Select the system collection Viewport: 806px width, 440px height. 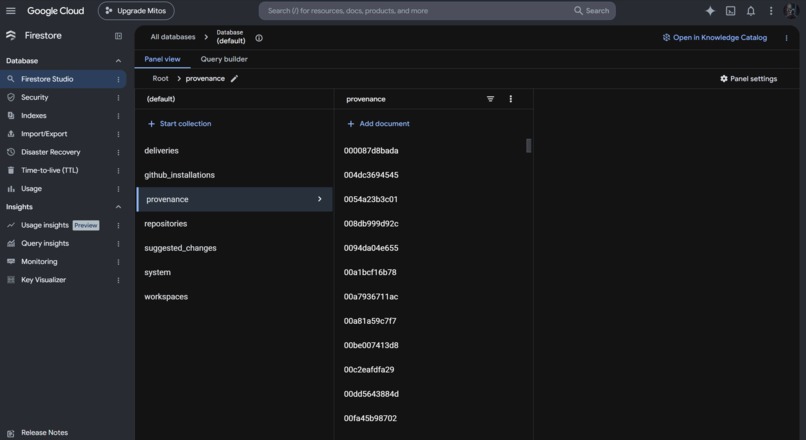(x=234, y=272)
